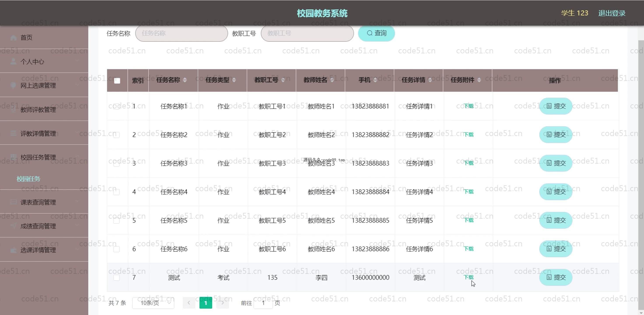Click the search magnifier icon in 查询 button

(369, 33)
